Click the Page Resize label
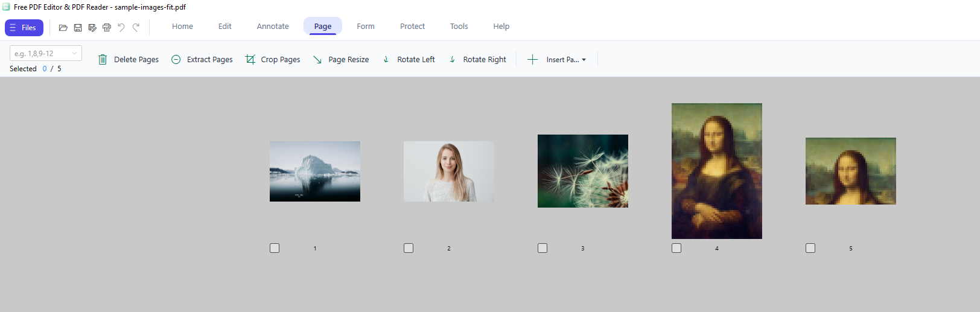This screenshot has height=312, width=980. [349, 60]
